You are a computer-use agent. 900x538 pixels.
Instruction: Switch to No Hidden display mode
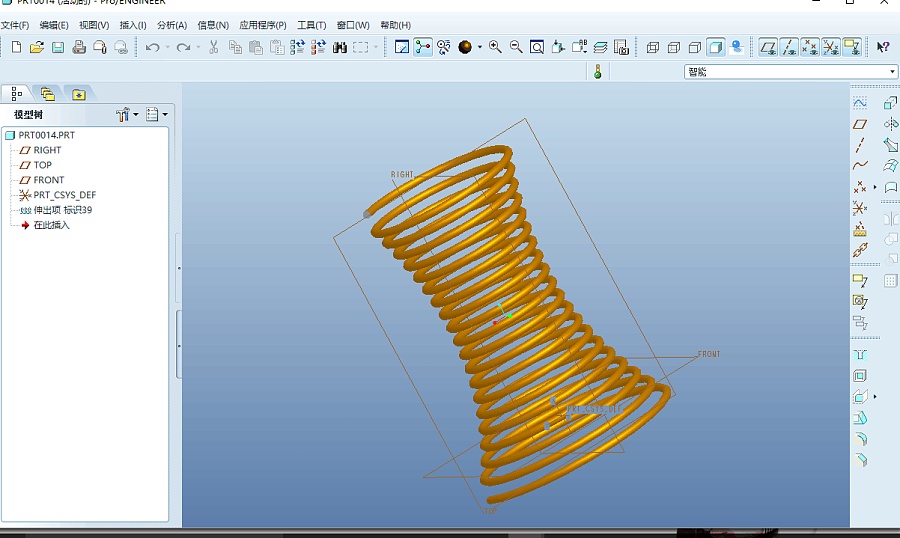695,47
